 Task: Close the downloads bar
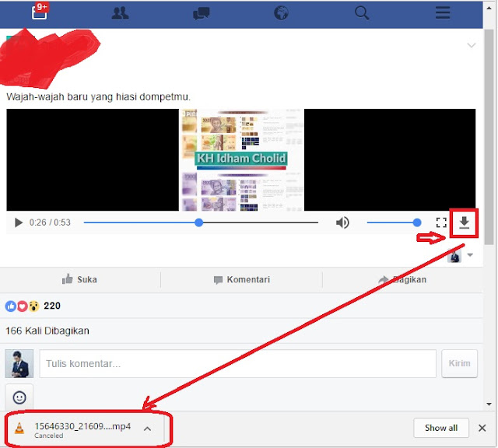click(482, 428)
